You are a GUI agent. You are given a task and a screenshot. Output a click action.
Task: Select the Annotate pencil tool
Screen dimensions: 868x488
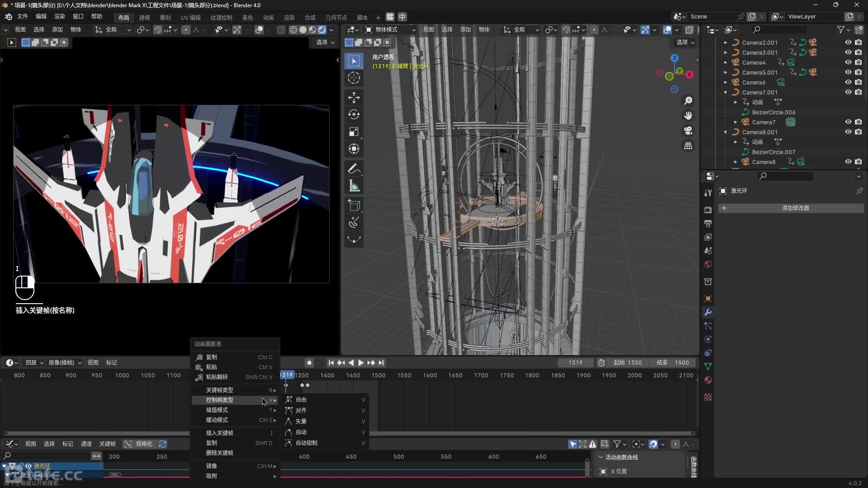(354, 169)
